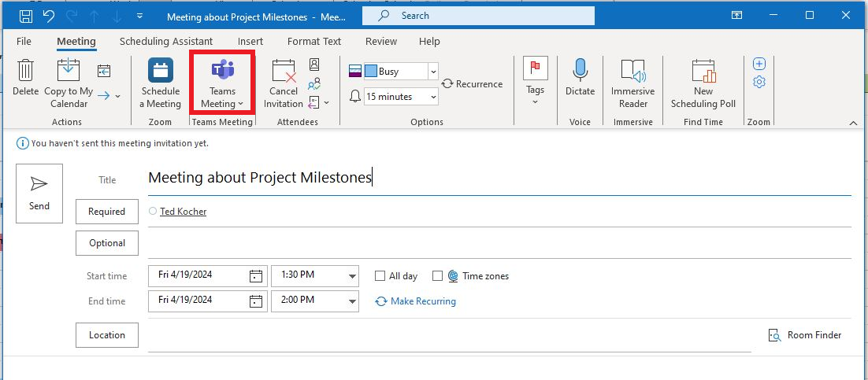
Task: Click the Zoom Schedule a Meeting icon
Action: [161, 72]
